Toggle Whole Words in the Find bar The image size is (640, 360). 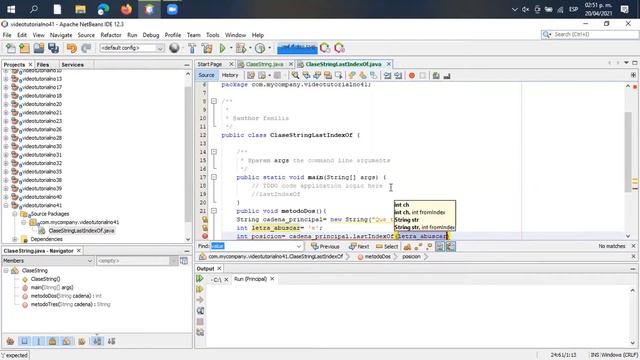click(x=418, y=246)
